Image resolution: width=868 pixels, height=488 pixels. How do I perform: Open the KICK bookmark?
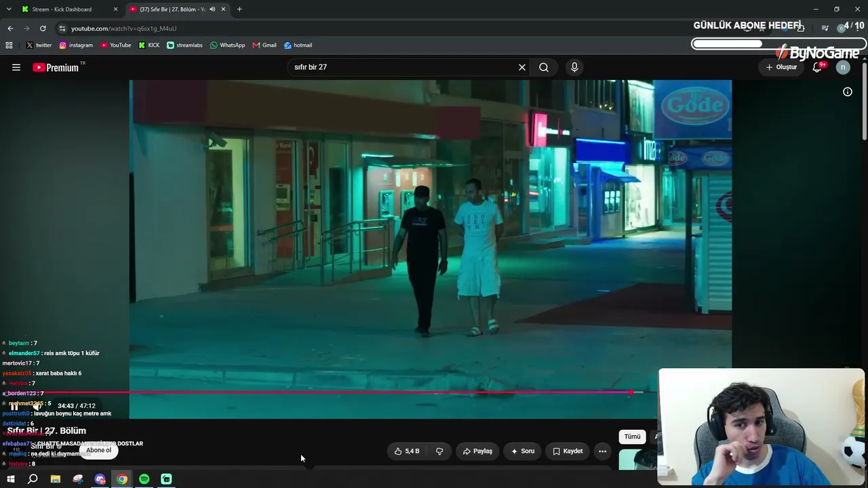coord(149,45)
